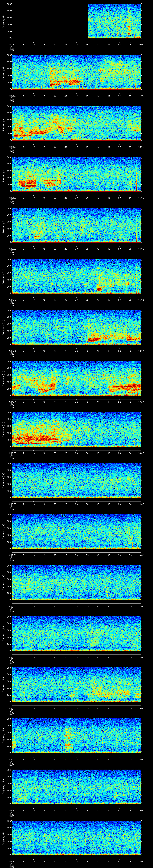Viewport: 153px width, 868px height.
Task: Select the spectrogram panel starting at 14:14:00
Action: point(77,276)
